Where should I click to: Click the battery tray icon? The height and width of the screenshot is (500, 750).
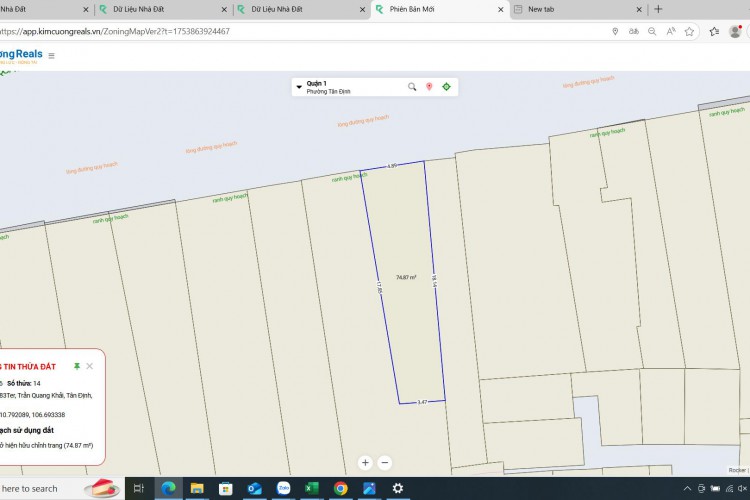[x=715, y=489]
